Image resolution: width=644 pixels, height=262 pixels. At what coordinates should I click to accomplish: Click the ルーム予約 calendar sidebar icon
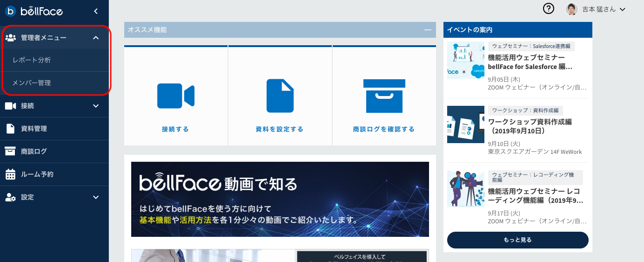pyautogui.click(x=10, y=174)
